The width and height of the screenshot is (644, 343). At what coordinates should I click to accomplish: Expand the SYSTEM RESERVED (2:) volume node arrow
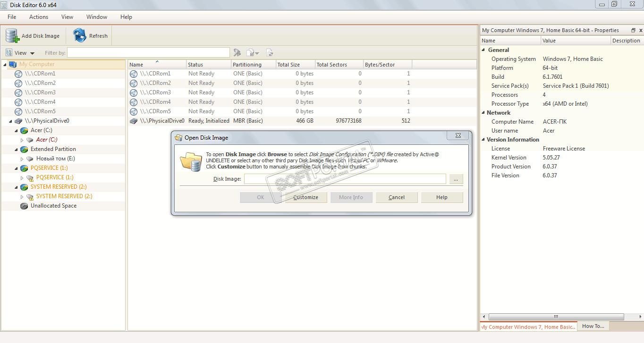pyautogui.click(x=22, y=196)
